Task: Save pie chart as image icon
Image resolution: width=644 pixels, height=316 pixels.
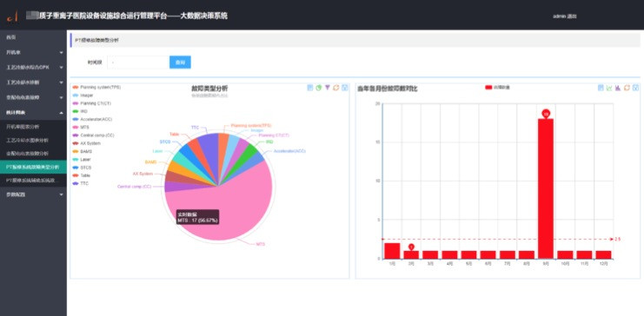Action: pyautogui.click(x=345, y=88)
